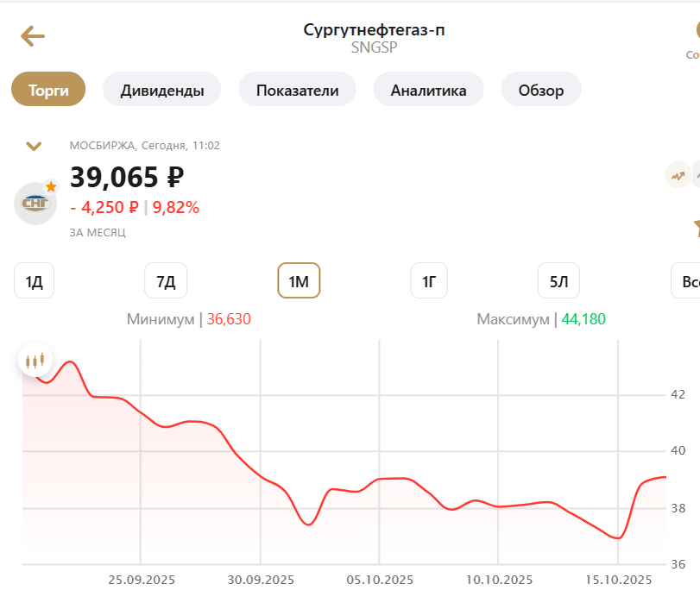The width and height of the screenshot is (700, 603).
Task: Select the 1М chart period
Action: pos(299,280)
